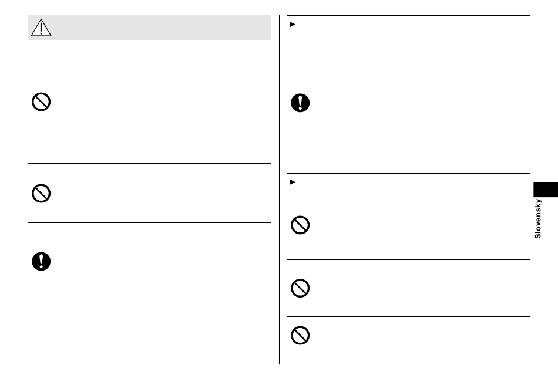
Task: Click rule line beneath the lowest right prohibition sign
Action: (x=409, y=354)
